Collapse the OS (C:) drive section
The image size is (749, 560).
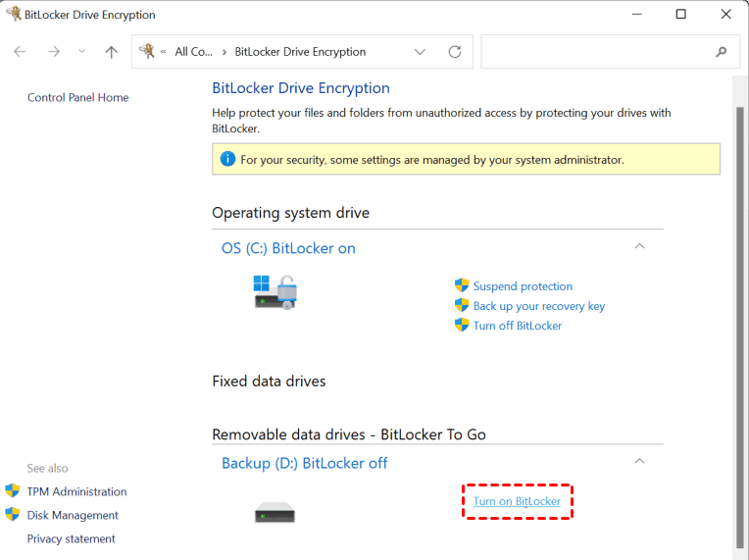pyautogui.click(x=639, y=247)
